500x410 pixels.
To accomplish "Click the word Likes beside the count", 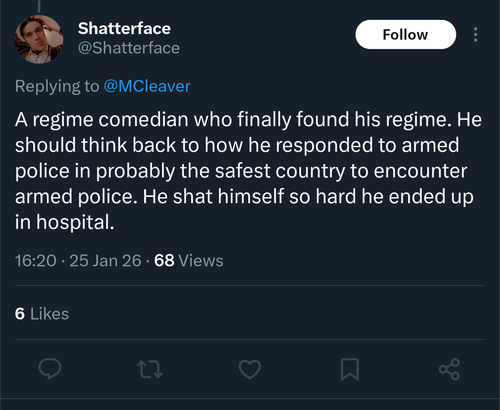I will pos(49,314).
